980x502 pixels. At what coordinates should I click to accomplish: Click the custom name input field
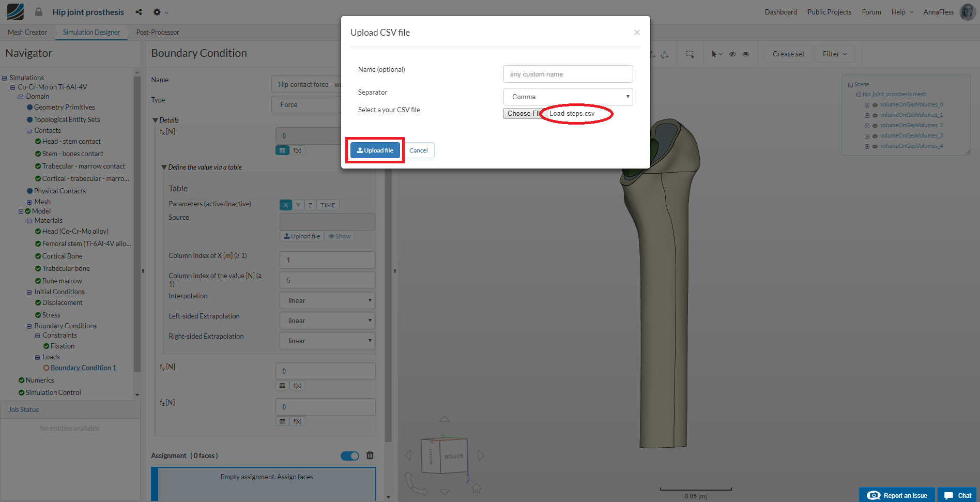(568, 74)
